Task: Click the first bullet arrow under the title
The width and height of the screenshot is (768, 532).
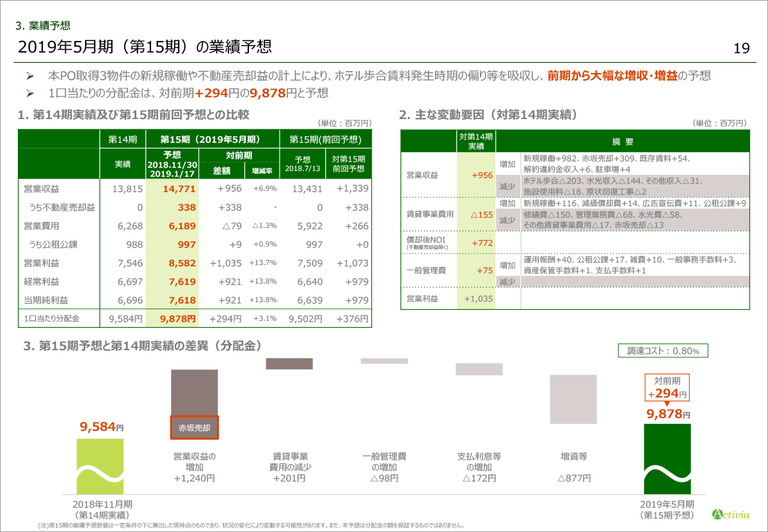Action: point(29,76)
